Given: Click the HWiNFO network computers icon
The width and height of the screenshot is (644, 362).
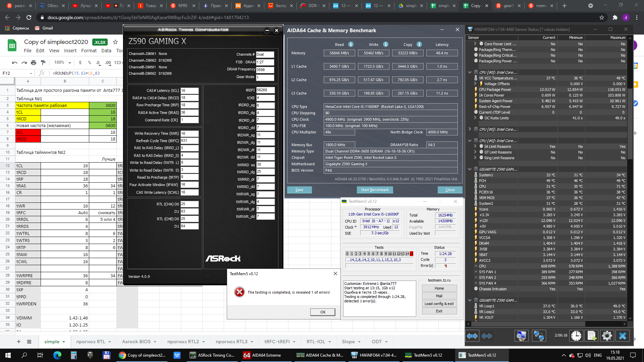Looking at the screenshot, I should [x=539, y=336].
